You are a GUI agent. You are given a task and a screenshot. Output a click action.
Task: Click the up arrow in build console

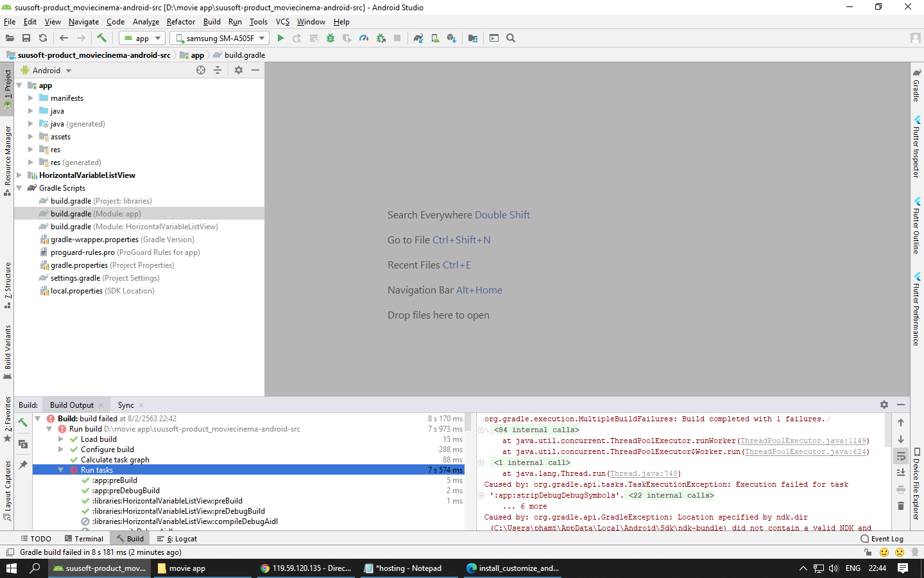pos(901,423)
